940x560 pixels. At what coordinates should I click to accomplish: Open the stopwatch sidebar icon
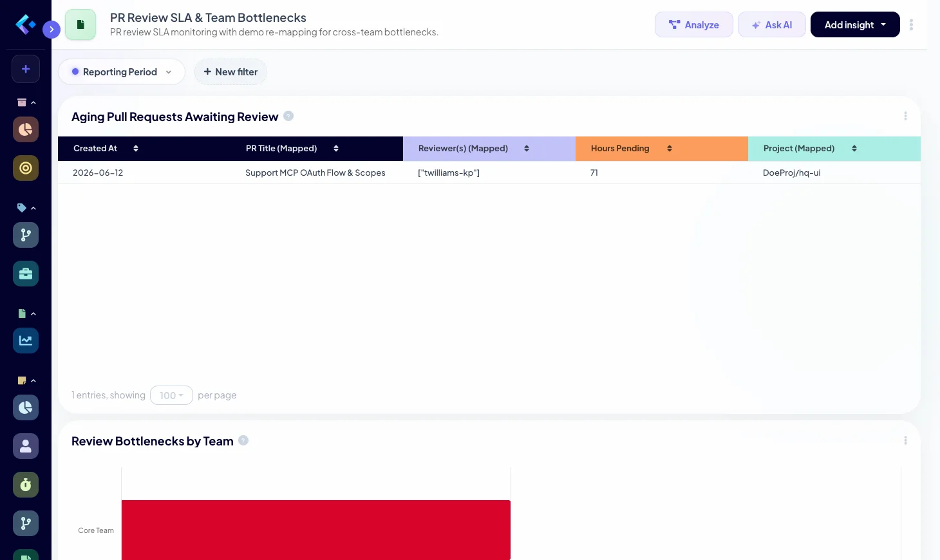[26, 485]
